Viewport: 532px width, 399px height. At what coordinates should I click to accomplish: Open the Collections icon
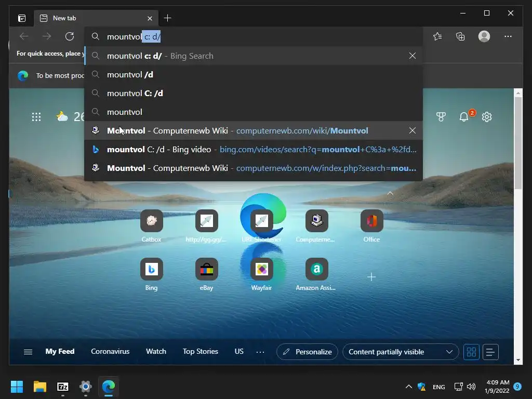click(x=460, y=36)
